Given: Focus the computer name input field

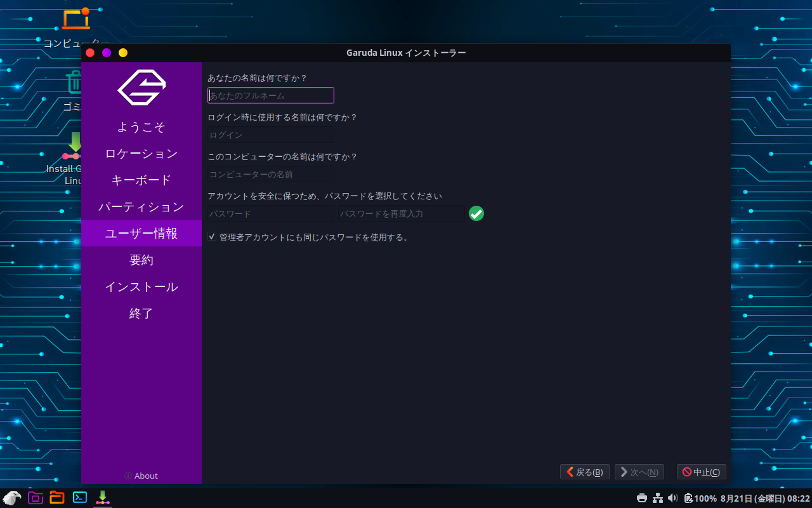Looking at the screenshot, I should 271,174.
